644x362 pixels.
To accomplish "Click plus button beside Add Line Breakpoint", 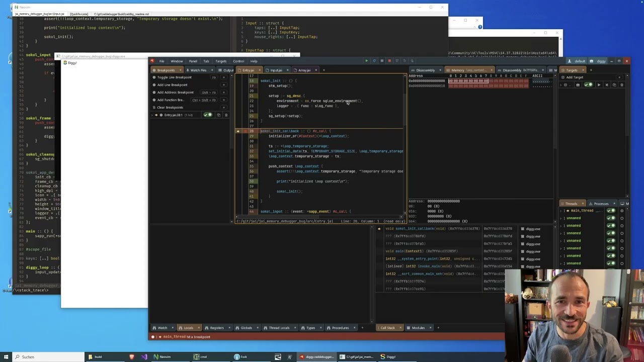I will 224,85.
